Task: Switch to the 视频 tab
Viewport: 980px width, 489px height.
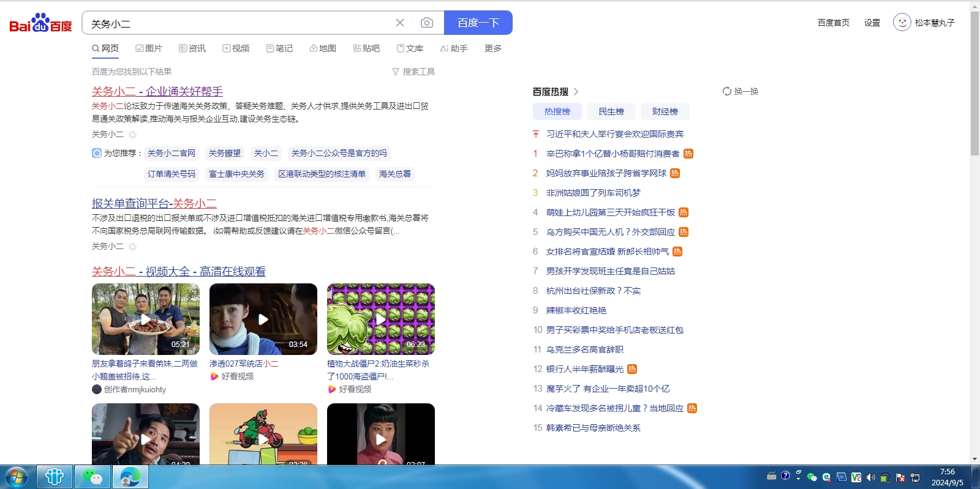Action: click(236, 48)
